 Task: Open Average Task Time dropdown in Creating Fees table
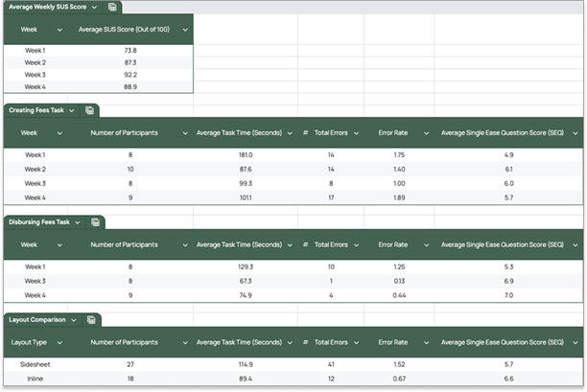click(290, 133)
